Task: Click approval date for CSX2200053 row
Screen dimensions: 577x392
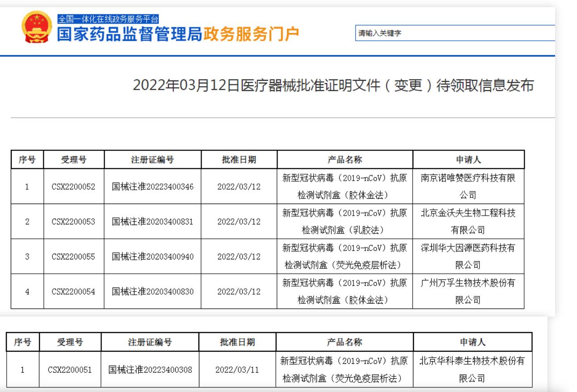Action: tap(239, 222)
